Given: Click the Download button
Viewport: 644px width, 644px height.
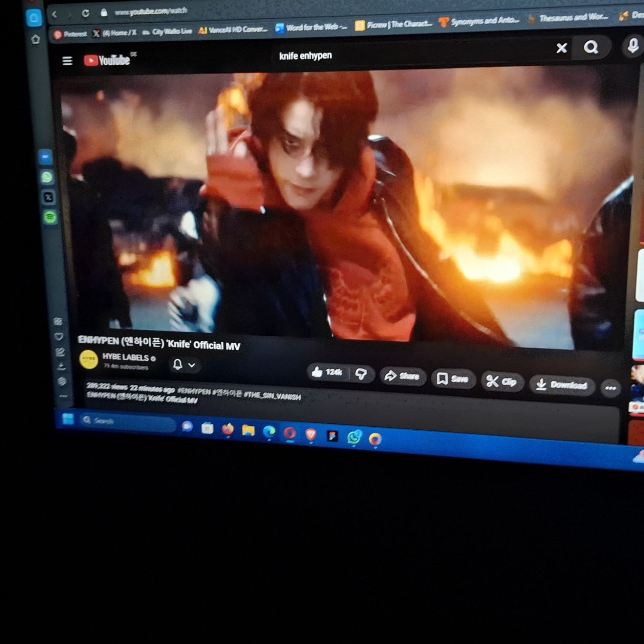Looking at the screenshot, I should tap(562, 385).
